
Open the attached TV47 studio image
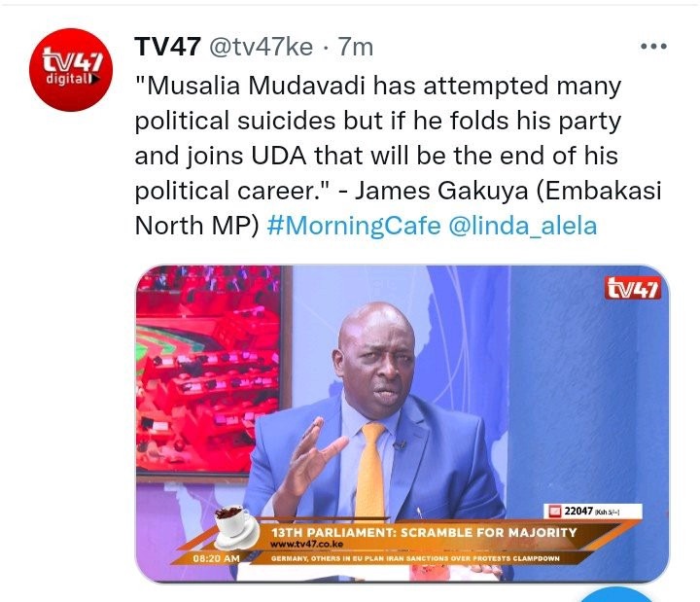(x=402, y=424)
